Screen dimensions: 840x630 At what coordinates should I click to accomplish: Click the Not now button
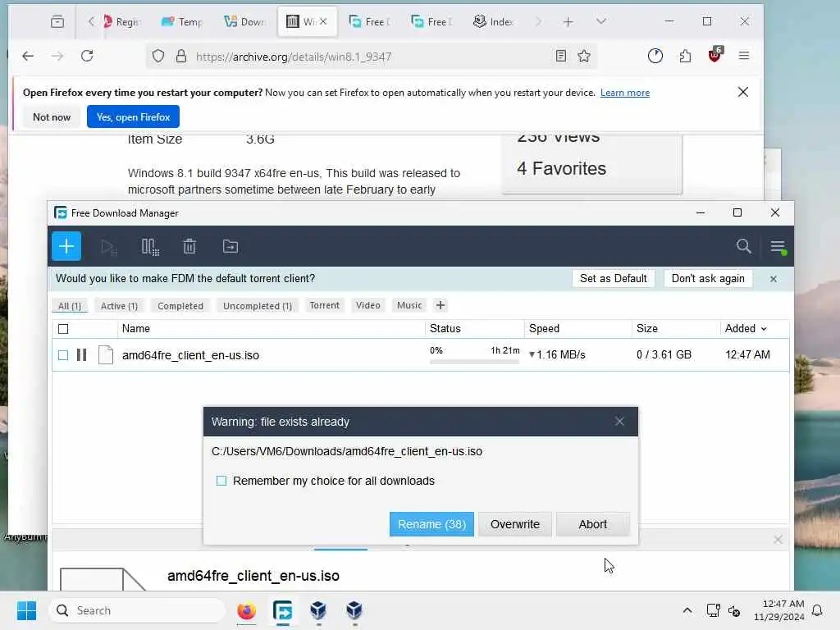pyautogui.click(x=52, y=116)
